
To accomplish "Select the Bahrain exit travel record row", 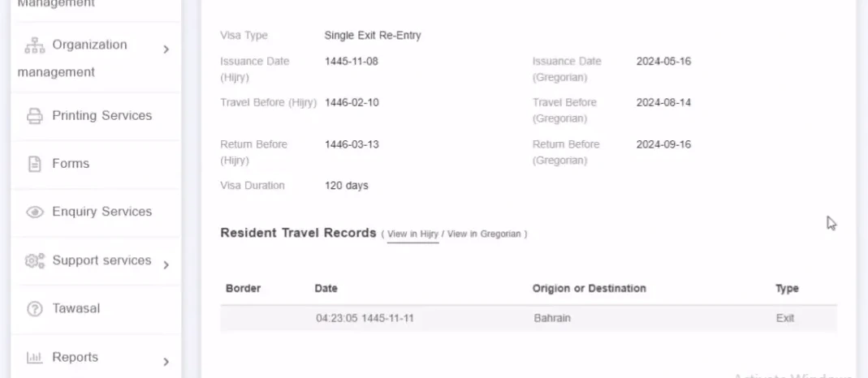I will pyautogui.click(x=529, y=318).
